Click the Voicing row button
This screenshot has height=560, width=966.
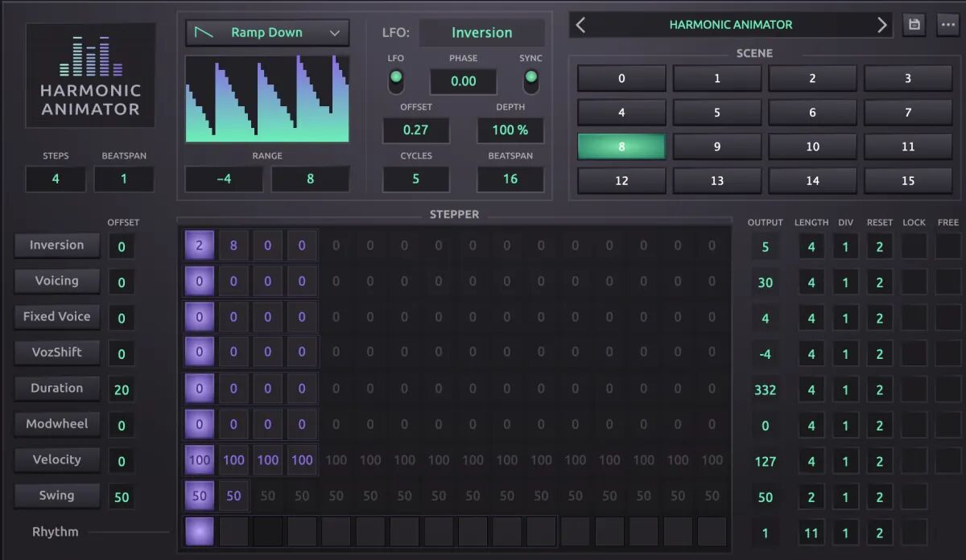pyautogui.click(x=56, y=281)
